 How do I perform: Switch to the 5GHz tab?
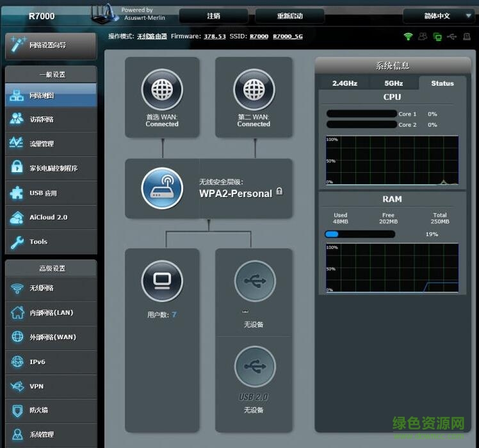coord(393,83)
